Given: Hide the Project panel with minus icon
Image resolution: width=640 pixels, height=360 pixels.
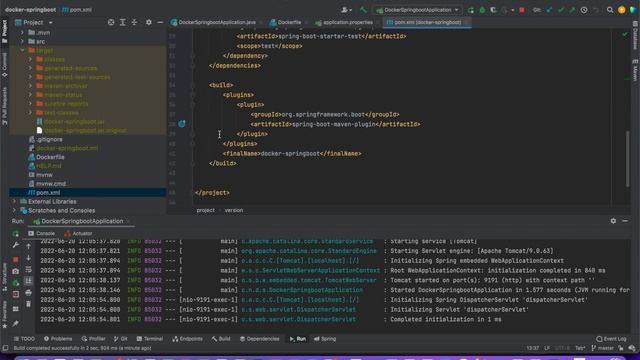Looking at the screenshot, I should pyautogui.click(x=160, y=22).
